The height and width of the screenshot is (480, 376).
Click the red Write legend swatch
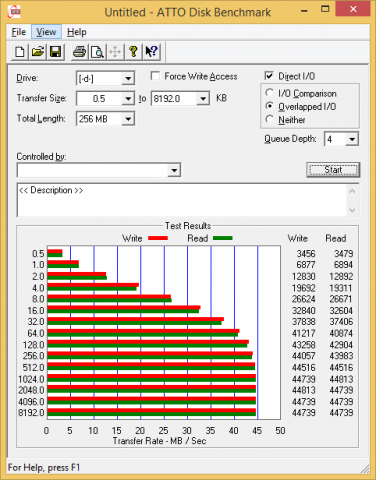pyautogui.click(x=158, y=238)
